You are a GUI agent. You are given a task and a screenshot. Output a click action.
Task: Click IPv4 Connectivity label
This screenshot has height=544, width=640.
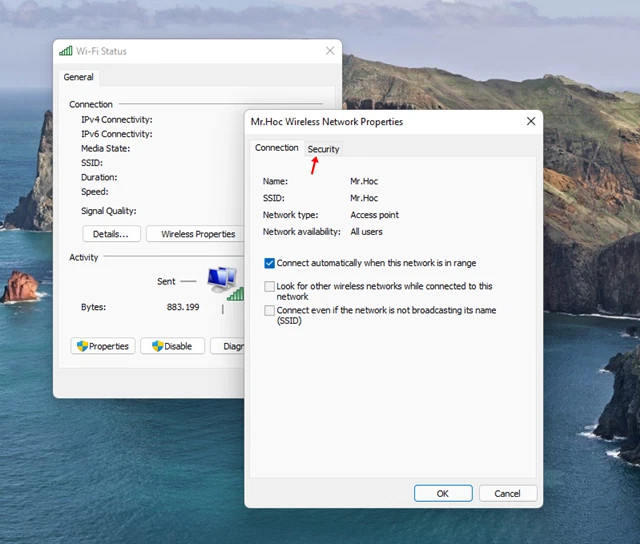pyautogui.click(x=117, y=120)
